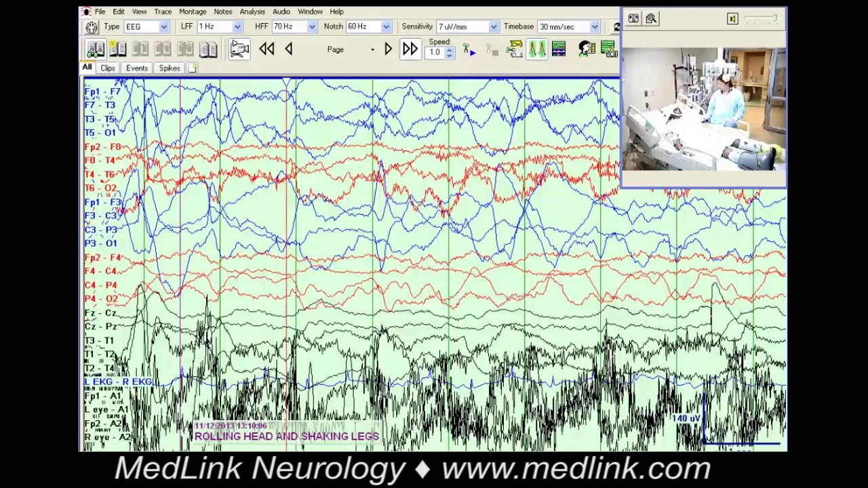Viewport: 868px width, 488px height.
Task: Click the F3 - C3 channel label
Action: tap(100, 216)
